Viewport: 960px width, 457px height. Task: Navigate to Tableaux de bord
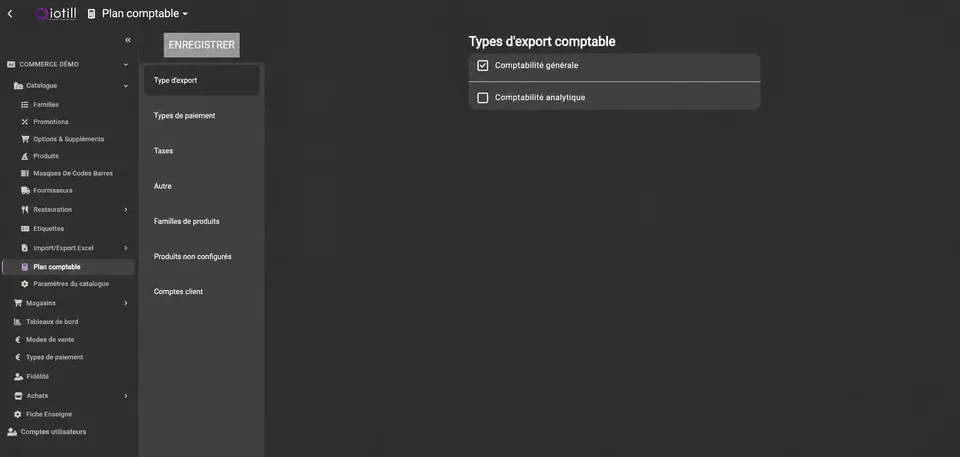click(52, 322)
